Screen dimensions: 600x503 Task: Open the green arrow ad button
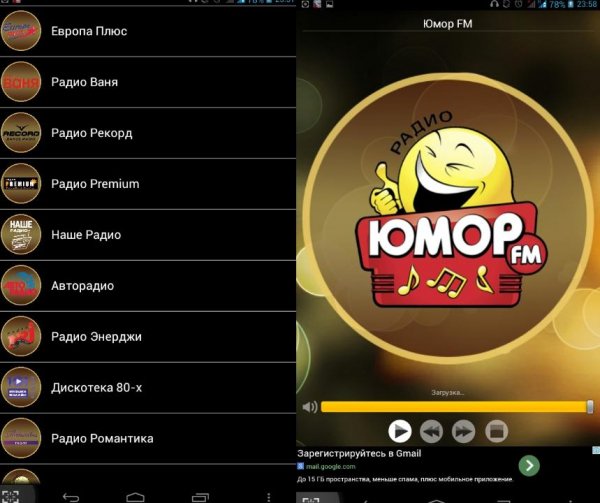[x=529, y=465]
